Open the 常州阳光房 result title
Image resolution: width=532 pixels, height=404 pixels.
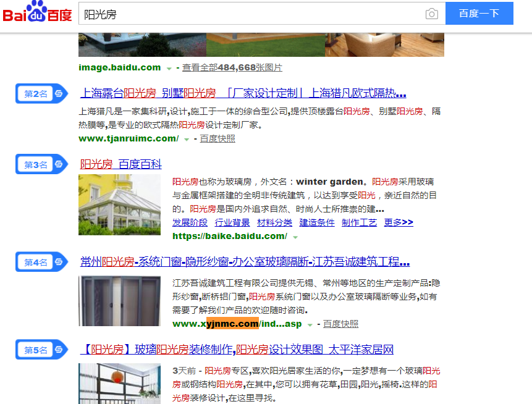pos(245,261)
